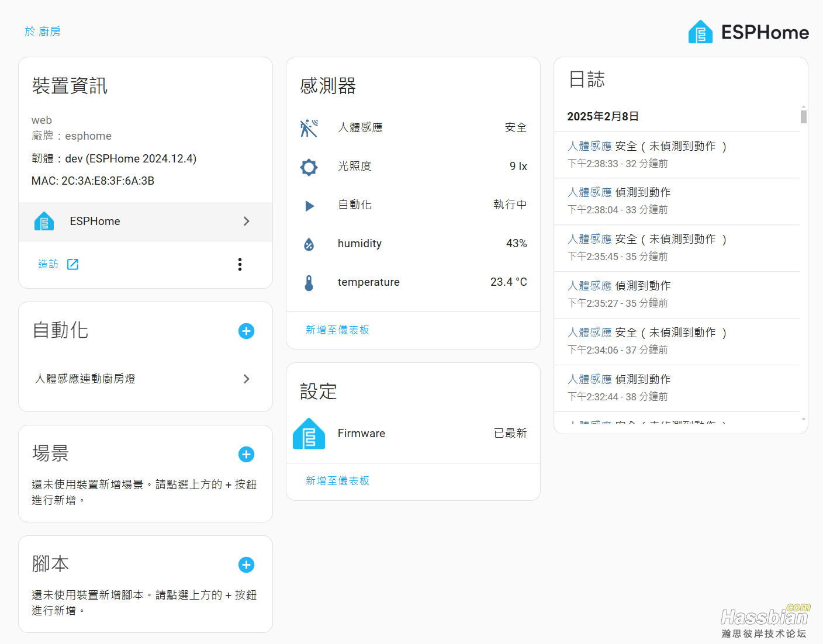This screenshot has width=823, height=644.
Task: Click the 已最新 firmware status
Action: (510, 434)
